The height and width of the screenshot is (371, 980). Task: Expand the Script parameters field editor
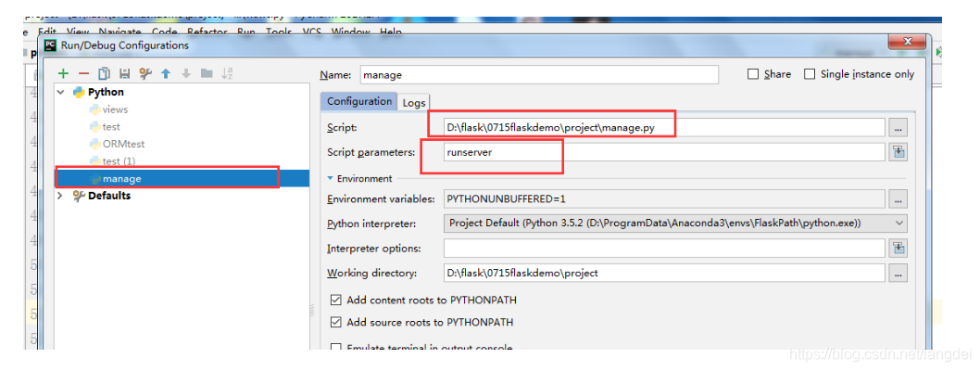pos(898,152)
